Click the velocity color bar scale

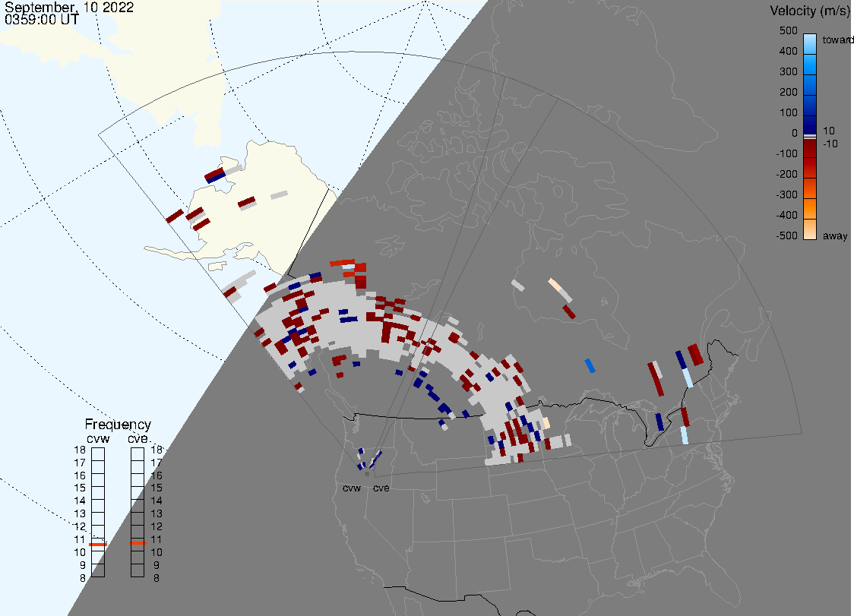coord(810,137)
